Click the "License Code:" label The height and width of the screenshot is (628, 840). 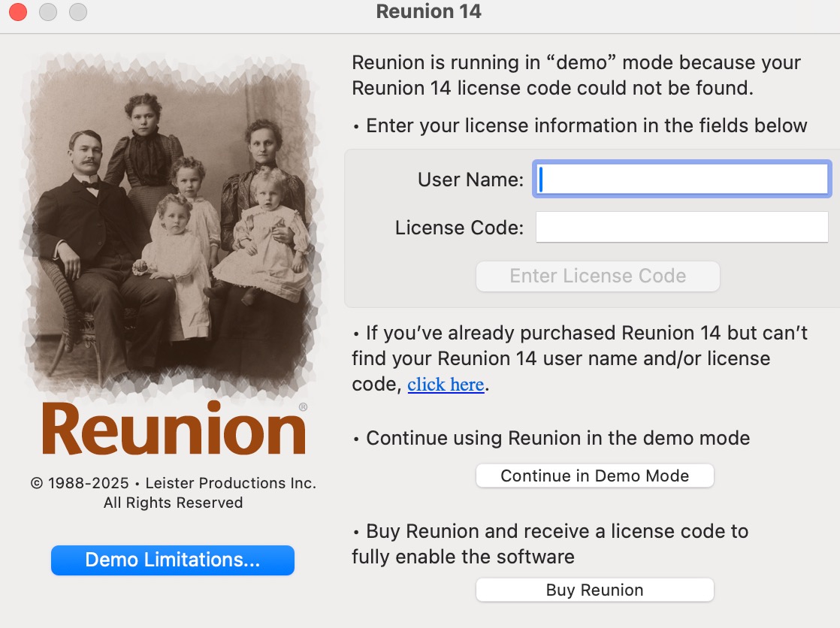(x=459, y=228)
